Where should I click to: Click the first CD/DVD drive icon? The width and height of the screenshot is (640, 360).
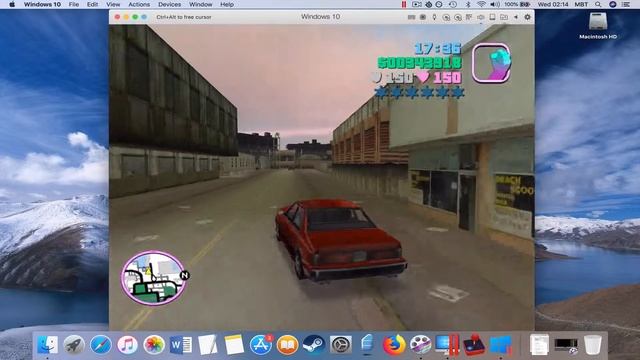[446, 17]
